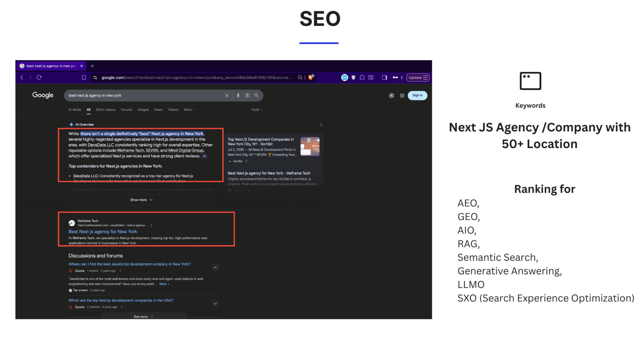Open the More search filters dropdown
This screenshot has width=644, height=355.
189,110
